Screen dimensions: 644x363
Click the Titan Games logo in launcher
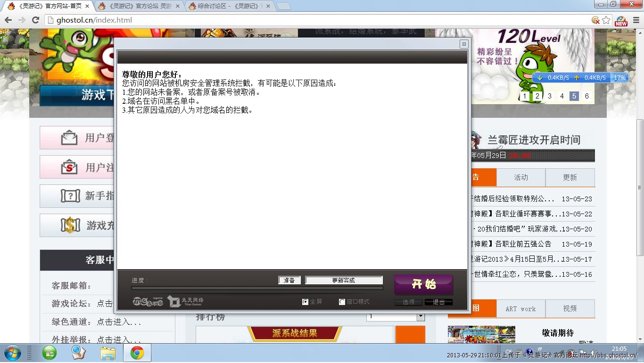[186, 301]
